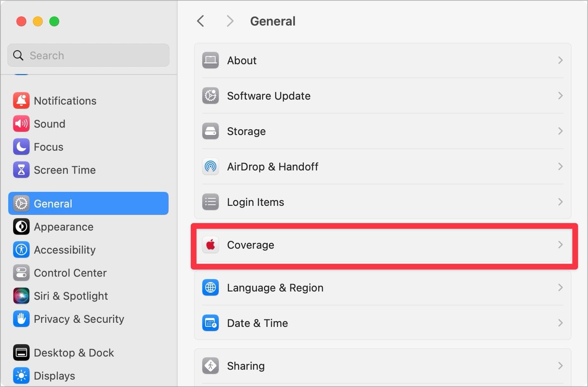Select Control Center in the sidebar
This screenshot has width=588, height=387.
click(x=70, y=273)
